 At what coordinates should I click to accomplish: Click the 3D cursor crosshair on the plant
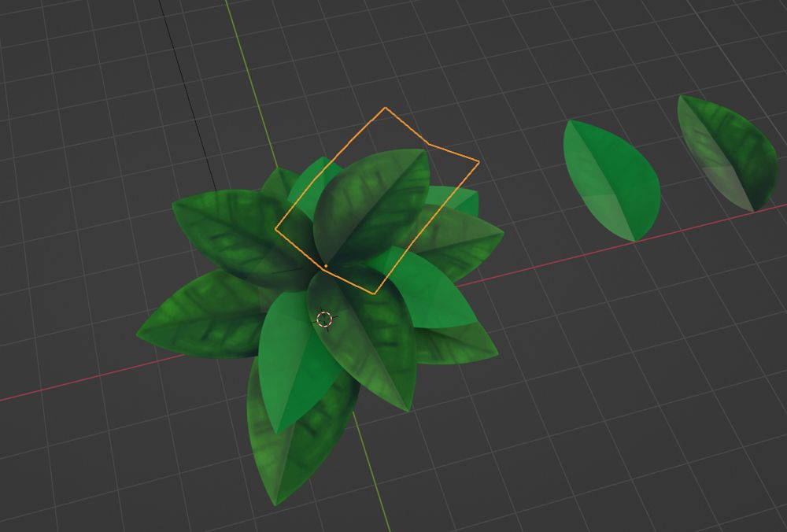(325, 320)
